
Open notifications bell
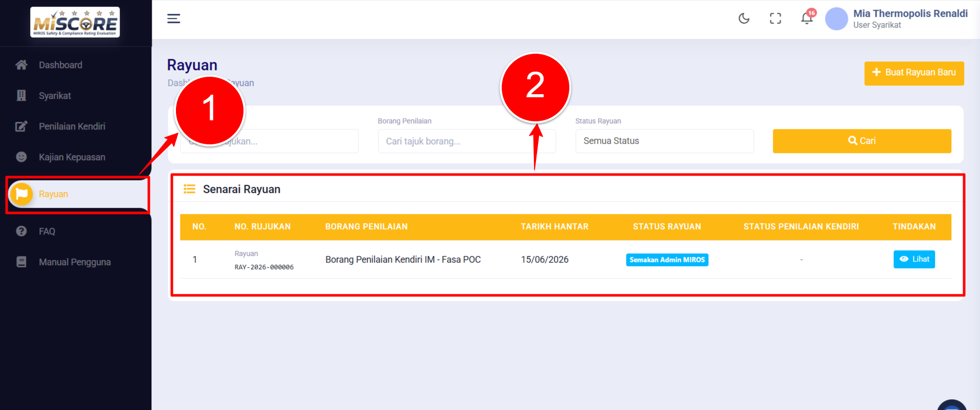(x=807, y=18)
